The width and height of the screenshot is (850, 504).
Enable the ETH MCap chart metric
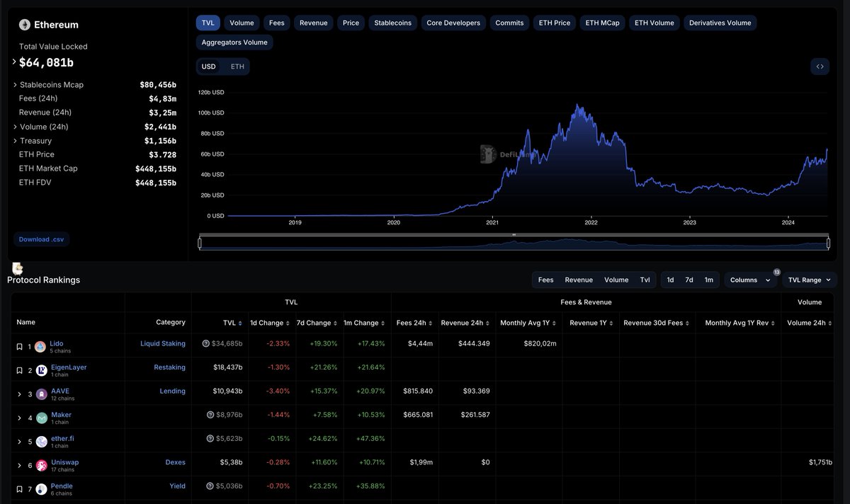tap(602, 23)
